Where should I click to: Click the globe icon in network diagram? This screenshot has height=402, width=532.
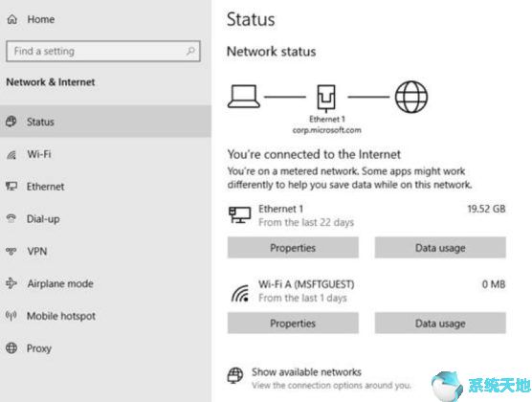[411, 97]
